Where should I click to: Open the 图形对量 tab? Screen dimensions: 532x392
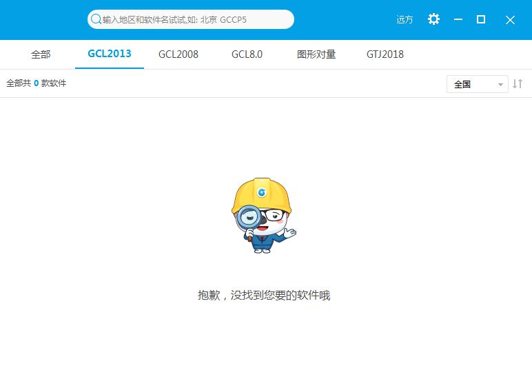316,54
